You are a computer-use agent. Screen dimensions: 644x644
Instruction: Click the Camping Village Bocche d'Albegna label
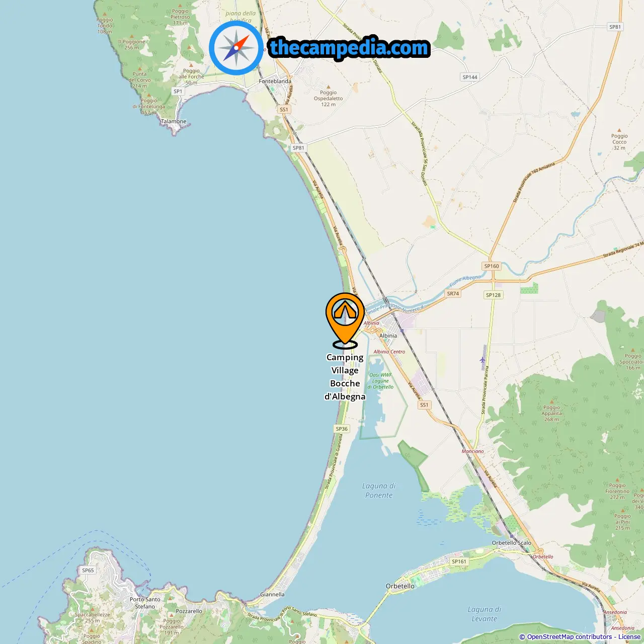click(x=345, y=377)
